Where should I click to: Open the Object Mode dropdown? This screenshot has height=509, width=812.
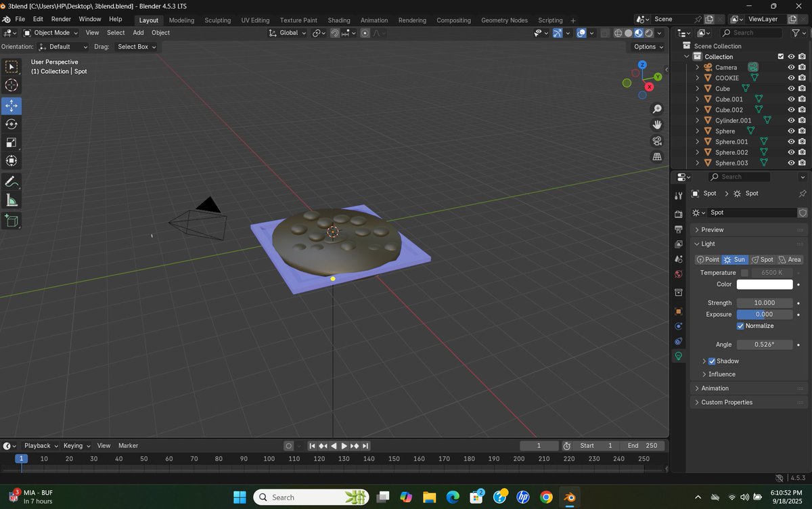[x=51, y=32]
